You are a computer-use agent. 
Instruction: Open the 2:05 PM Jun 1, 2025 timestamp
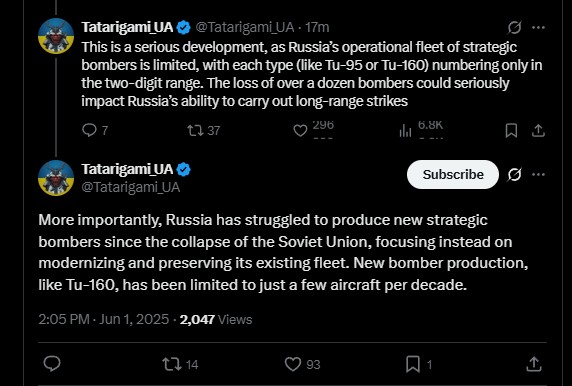(104, 319)
